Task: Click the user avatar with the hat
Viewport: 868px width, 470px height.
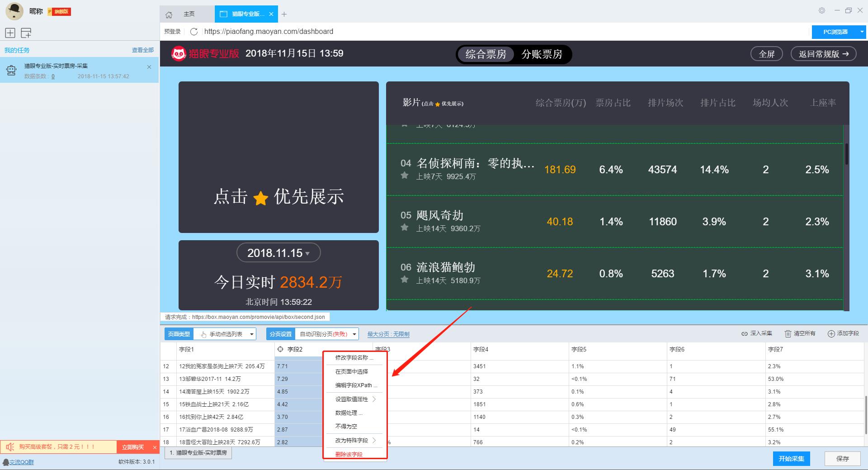Action: click(x=14, y=11)
